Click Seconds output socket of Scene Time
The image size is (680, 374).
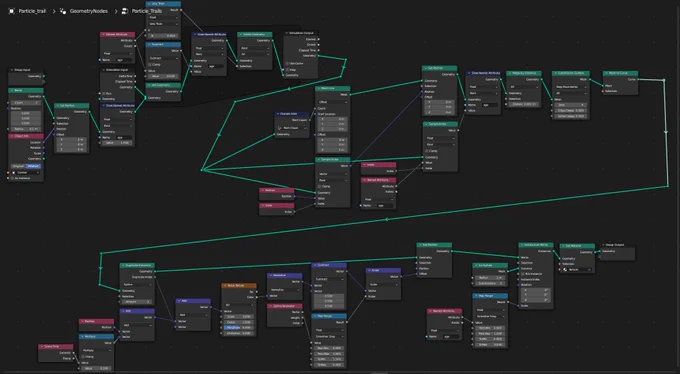(x=74, y=353)
